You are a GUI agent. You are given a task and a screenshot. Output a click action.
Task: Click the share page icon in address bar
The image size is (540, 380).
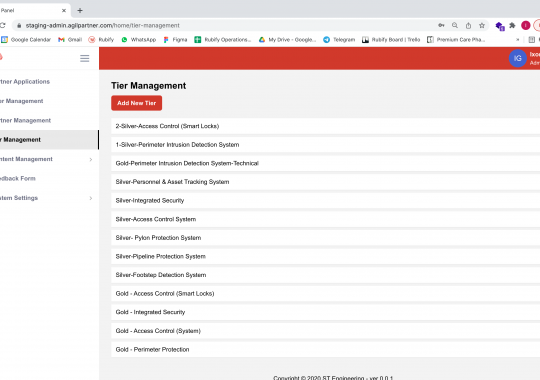point(468,25)
